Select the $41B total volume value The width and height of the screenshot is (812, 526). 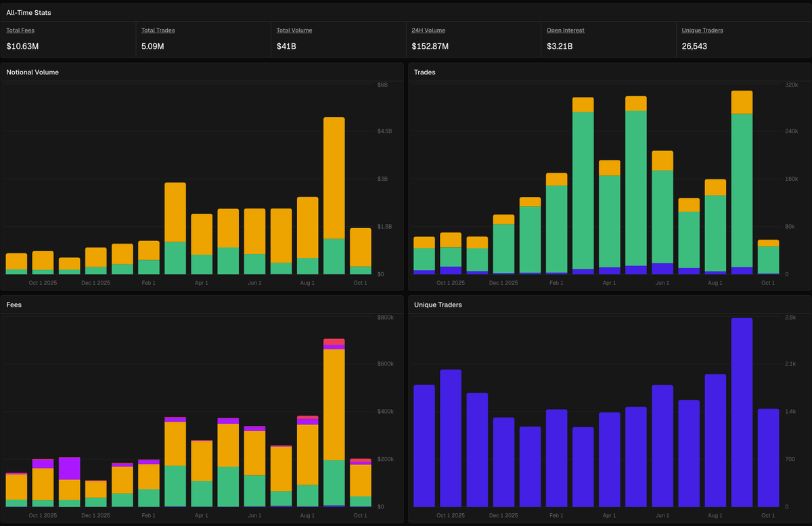pyautogui.click(x=286, y=47)
